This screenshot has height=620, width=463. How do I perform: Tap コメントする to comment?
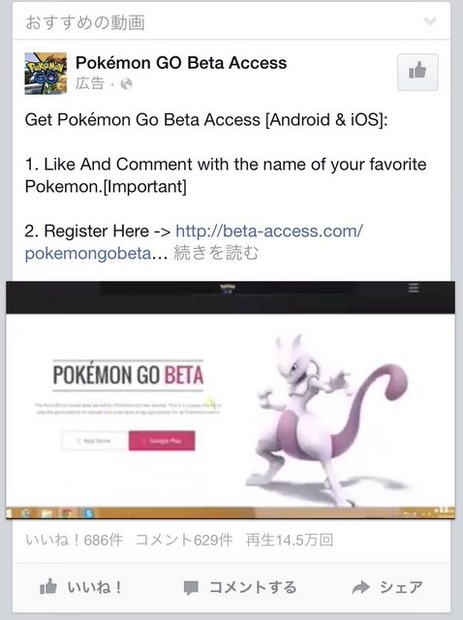click(240, 587)
